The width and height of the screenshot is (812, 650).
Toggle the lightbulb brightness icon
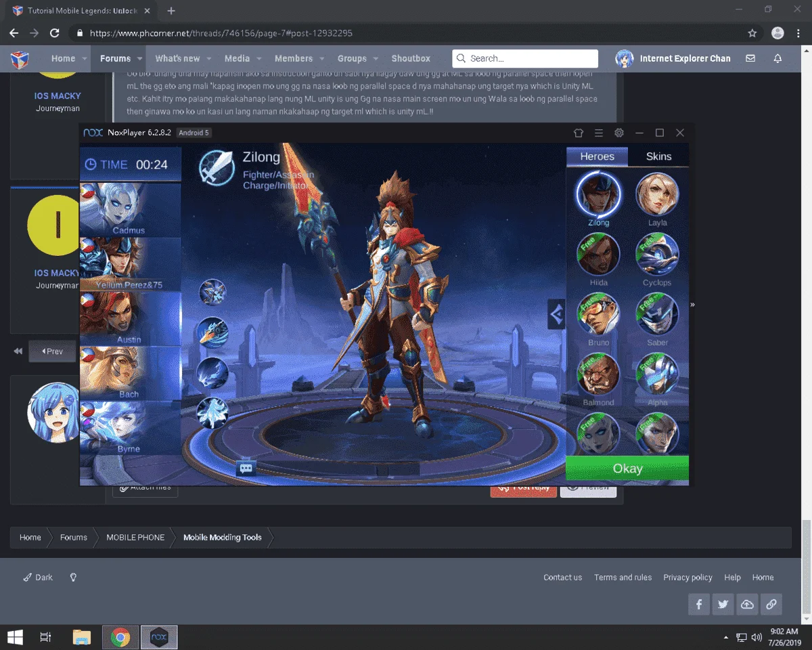(x=73, y=578)
